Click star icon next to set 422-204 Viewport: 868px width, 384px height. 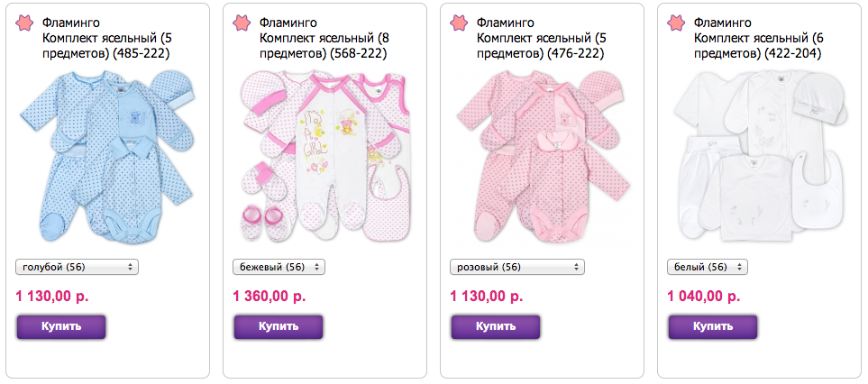676,23
